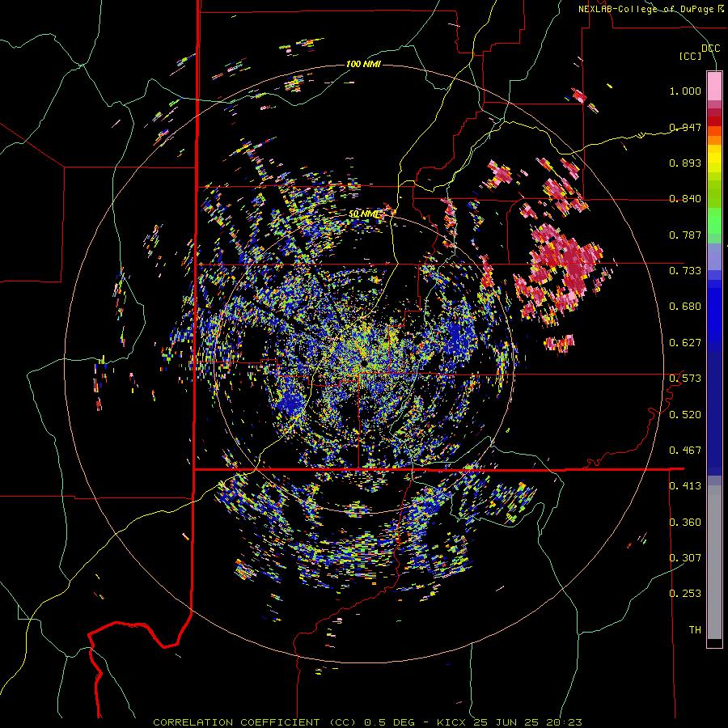Image resolution: width=728 pixels, height=728 pixels.
Task: Pick the bright green color bar segment
Action: (714, 221)
